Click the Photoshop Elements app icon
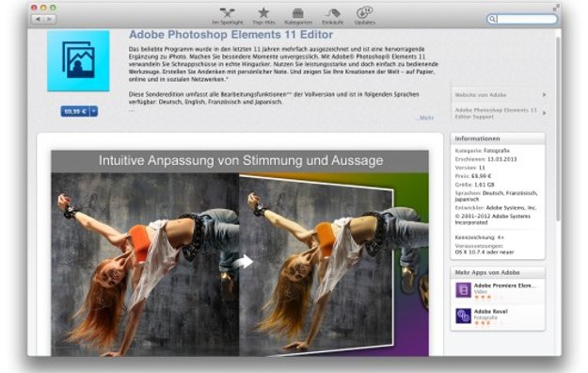The height and width of the screenshot is (373, 588). click(x=78, y=61)
